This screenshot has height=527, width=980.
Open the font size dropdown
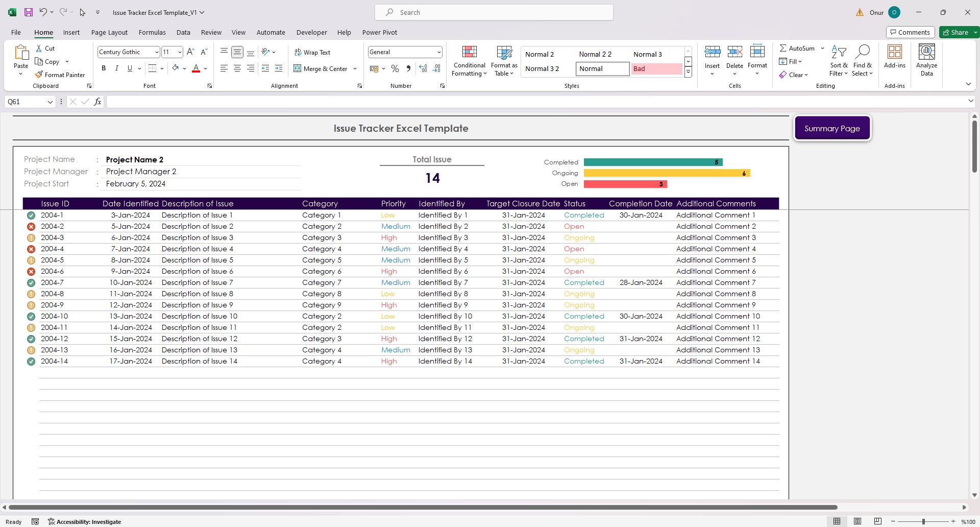click(x=179, y=52)
